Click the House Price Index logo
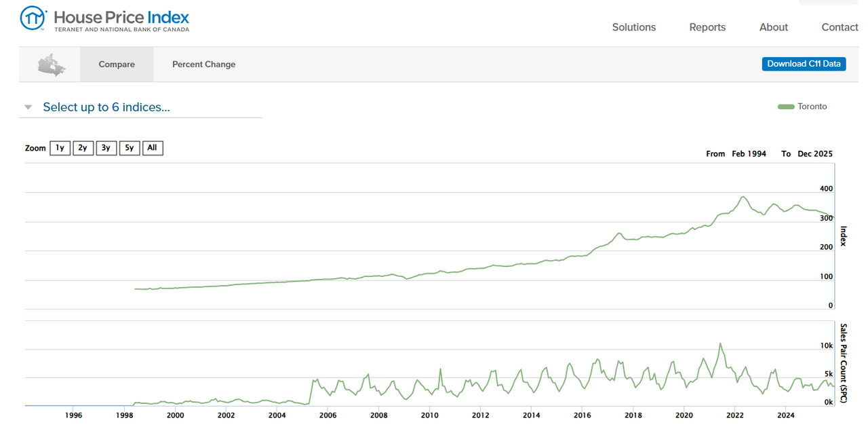This screenshot has width=868, height=429. (x=104, y=20)
